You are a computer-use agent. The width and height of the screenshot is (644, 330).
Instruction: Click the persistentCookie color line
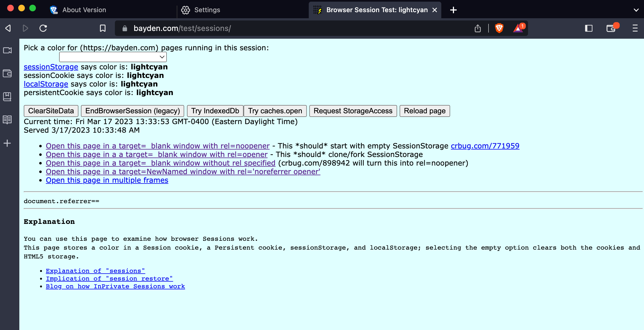[98, 93]
